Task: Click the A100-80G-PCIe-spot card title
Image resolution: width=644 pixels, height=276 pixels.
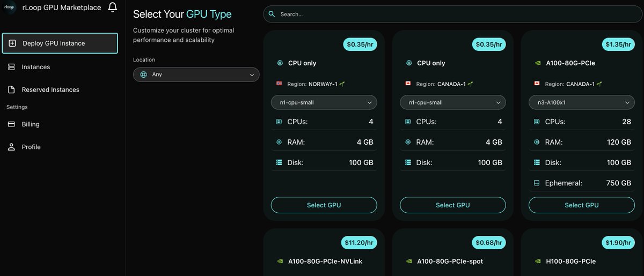Action: pos(450,262)
